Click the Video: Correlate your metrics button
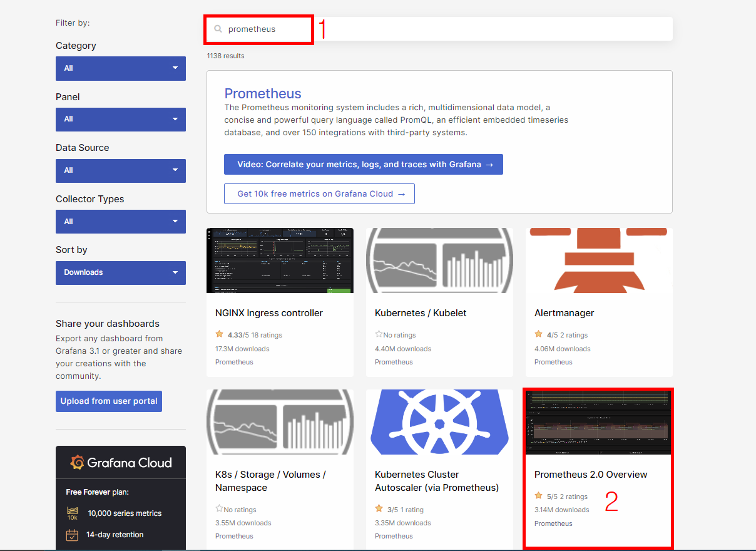Screen dimensions: 756x551 (364, 165)
